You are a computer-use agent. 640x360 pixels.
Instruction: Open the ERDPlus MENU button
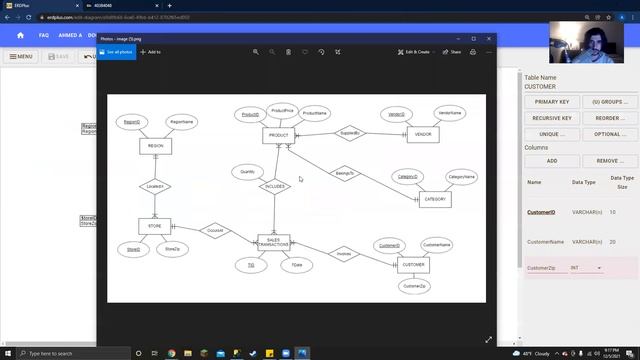[21, 56]
